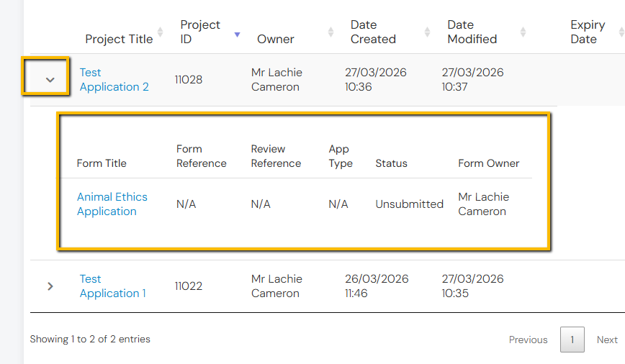Click the Date Created column header
The width and height of the screenshot is (625, 364).
pyautogui.click(x=373, y=32)
